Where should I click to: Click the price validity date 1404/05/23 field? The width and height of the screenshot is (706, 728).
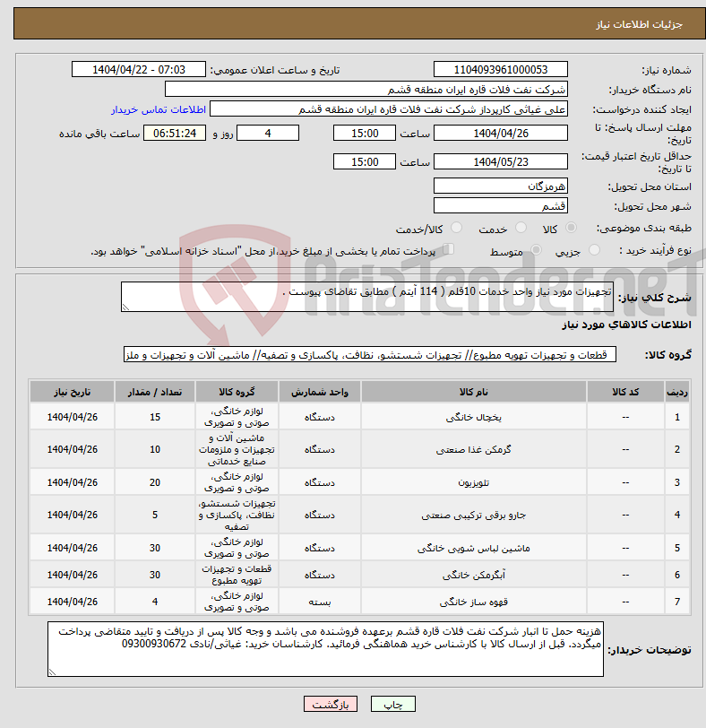tap(501, 162)
